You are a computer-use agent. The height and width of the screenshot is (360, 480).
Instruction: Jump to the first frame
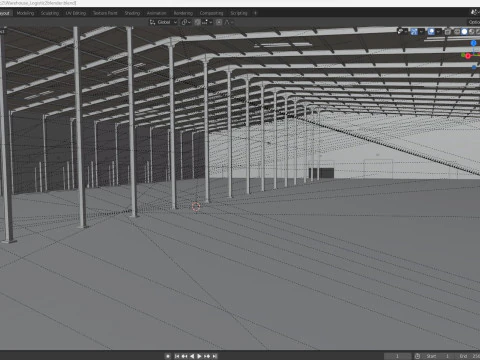click(x=177, y=356)
